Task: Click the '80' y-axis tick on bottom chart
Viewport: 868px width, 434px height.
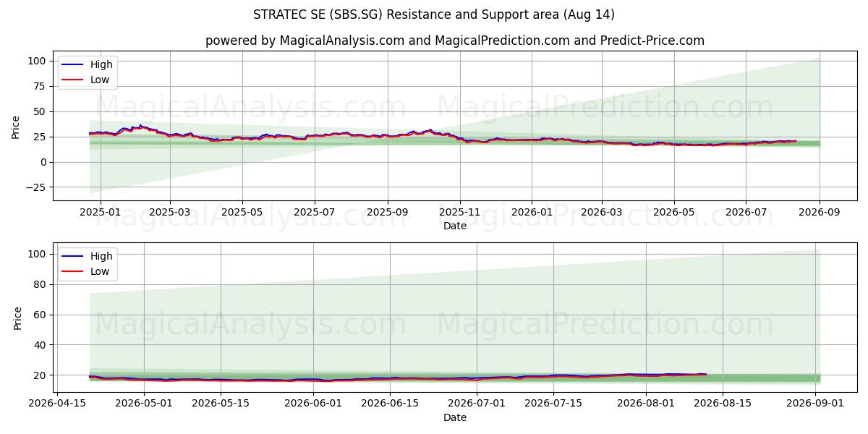Action: pyautogui.click(x=41, y=284)
